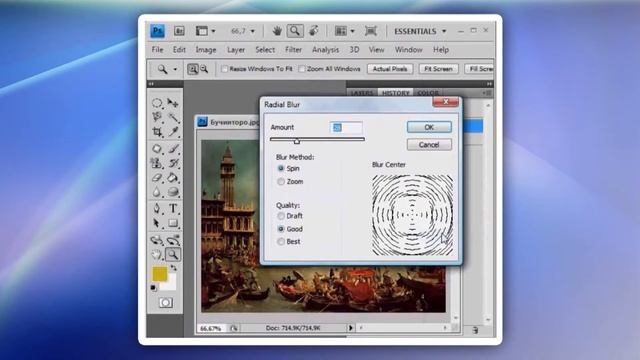Select the History Brush tool

click(x=173, y=163)
